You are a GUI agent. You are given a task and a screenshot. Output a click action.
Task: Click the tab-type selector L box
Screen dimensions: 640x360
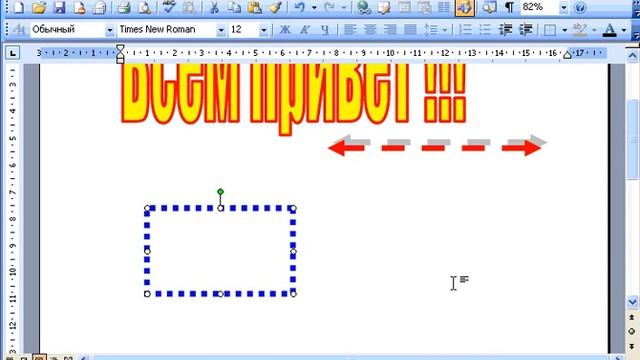coord(13,53)
